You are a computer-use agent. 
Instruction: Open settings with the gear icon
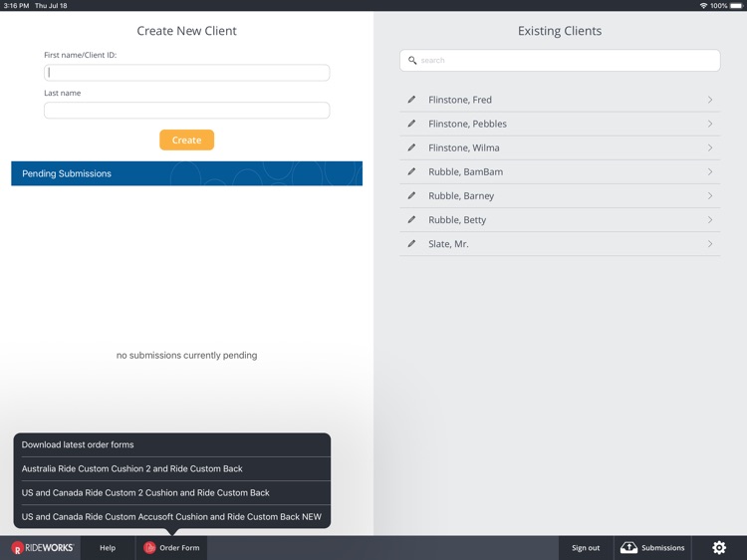coord(719,548)
